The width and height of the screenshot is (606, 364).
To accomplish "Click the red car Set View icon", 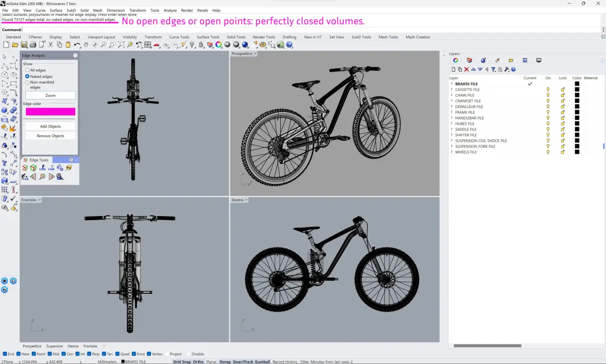I will point(157,45).
